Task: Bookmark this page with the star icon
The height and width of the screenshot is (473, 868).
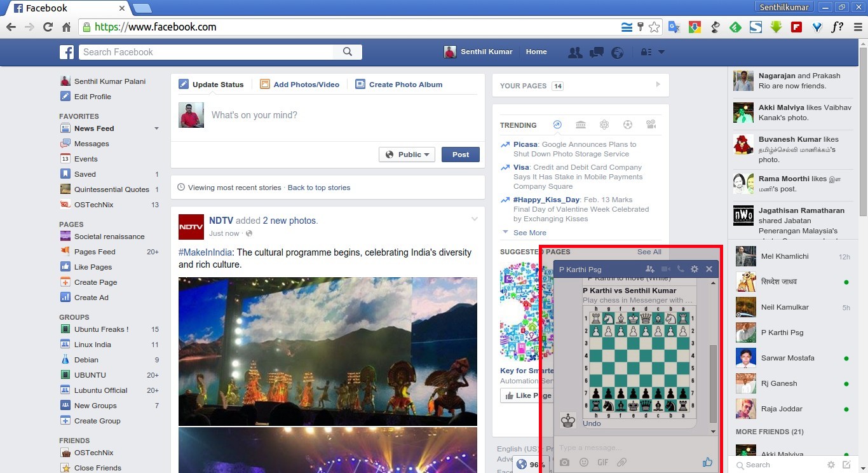Action: [x=654, y=27]
